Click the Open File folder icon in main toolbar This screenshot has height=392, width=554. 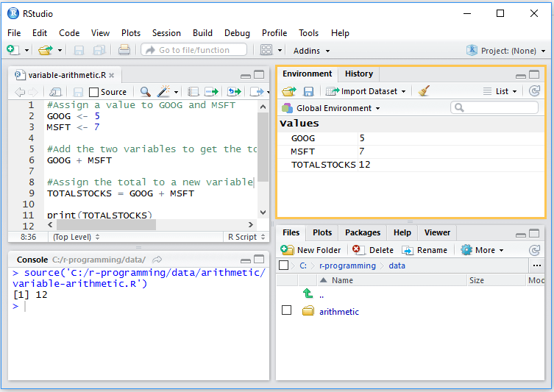46,51
